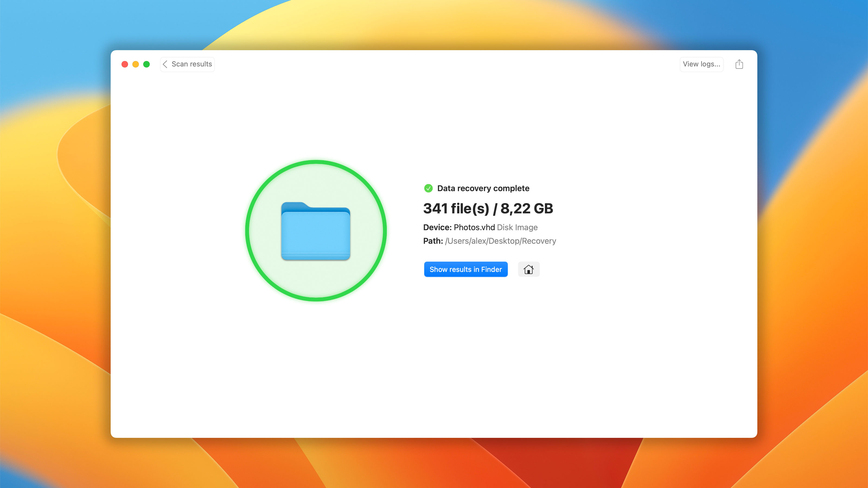Viewport: 868px width, 488px height.
Task: Return to Scan results
Action: [x=187, y=64]
